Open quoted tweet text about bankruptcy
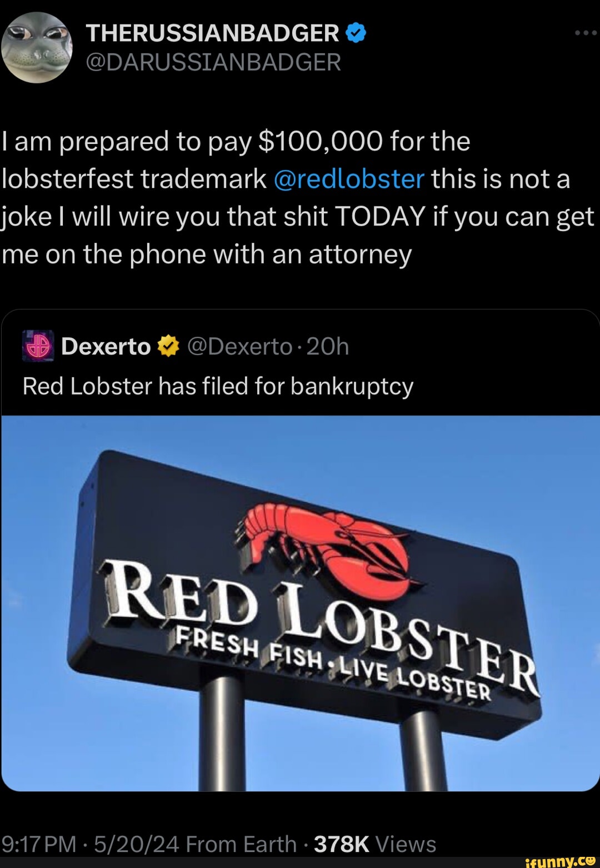 pyautogui.click(x=218, y=386)
